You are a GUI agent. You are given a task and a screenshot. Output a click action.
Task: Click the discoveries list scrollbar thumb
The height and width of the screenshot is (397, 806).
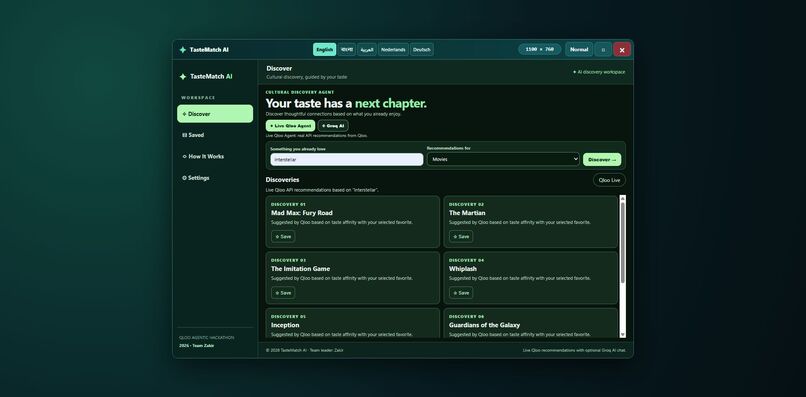coord(623,242)
